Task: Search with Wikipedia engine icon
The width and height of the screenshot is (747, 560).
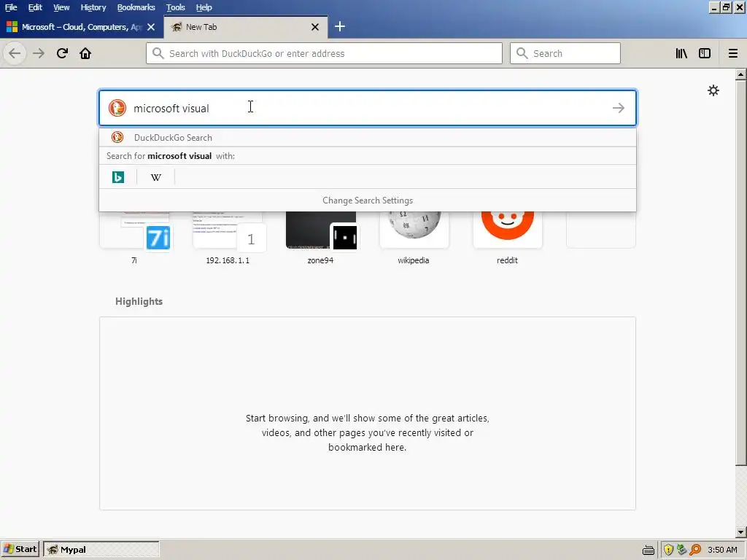Action: pyautogui.click(x=156, y=177)
